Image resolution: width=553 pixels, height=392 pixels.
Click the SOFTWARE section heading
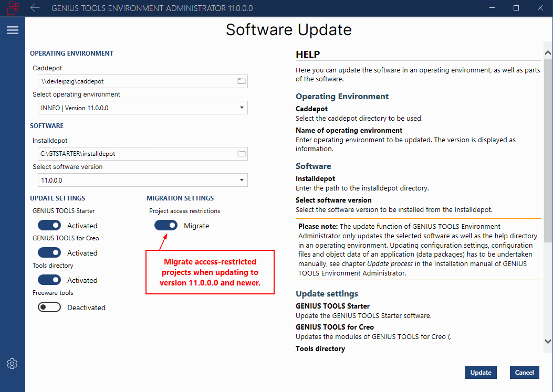coord(47,126)
